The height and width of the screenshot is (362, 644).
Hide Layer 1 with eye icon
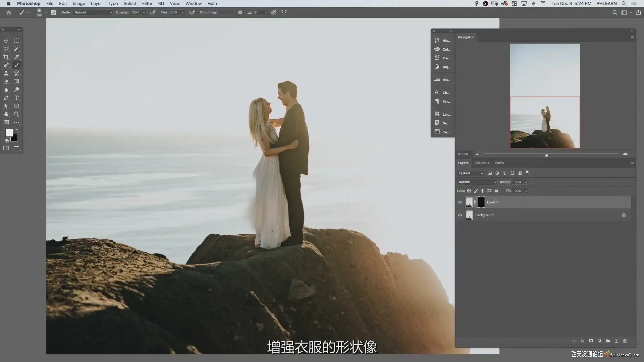pos(460,202)
